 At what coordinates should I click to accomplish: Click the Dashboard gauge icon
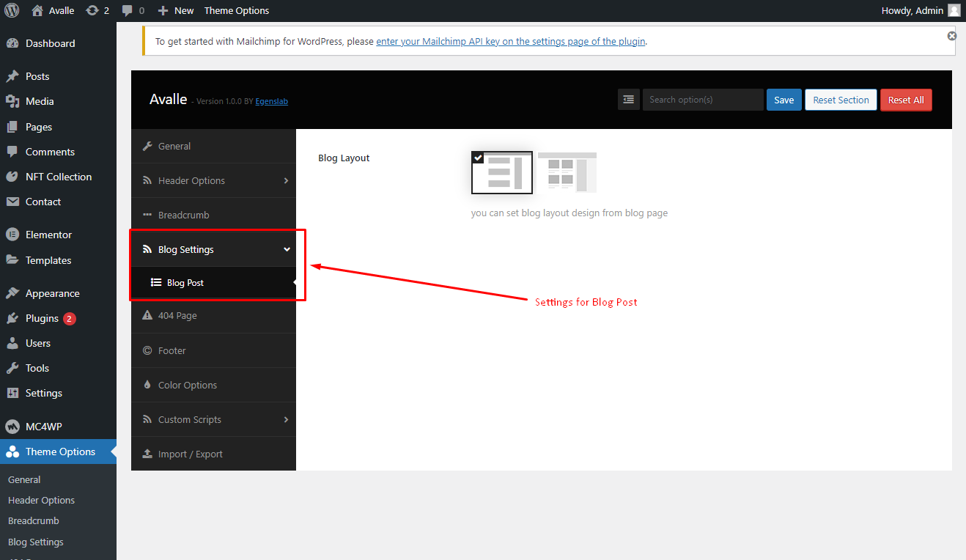point(12,43)
